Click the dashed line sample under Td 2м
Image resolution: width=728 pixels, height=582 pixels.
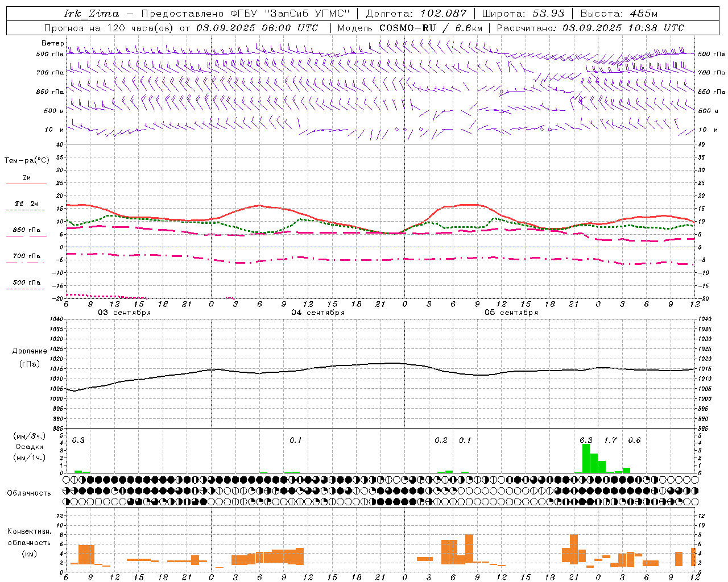(x=25, y=210)
